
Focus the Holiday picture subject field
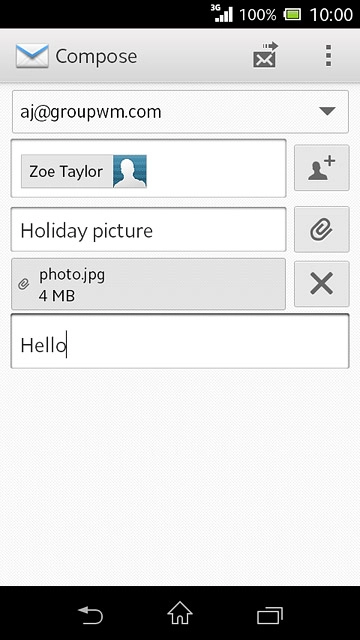[148, 230]
